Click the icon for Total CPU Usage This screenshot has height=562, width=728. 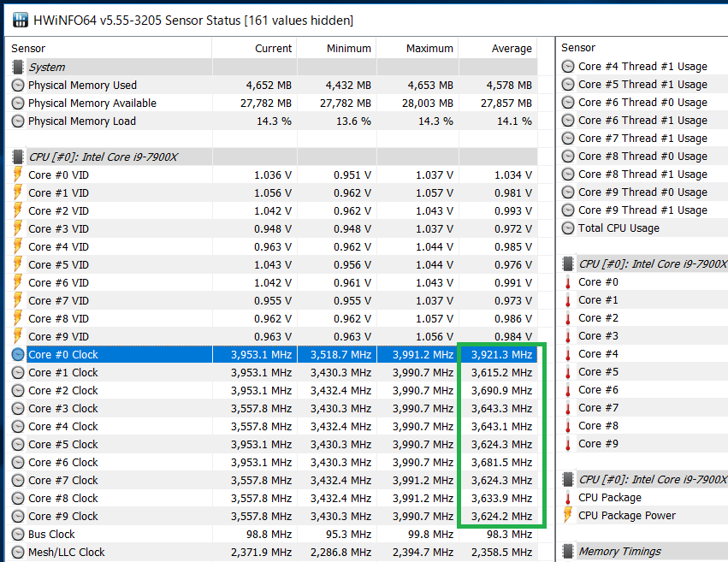click(x=568, y=228)
